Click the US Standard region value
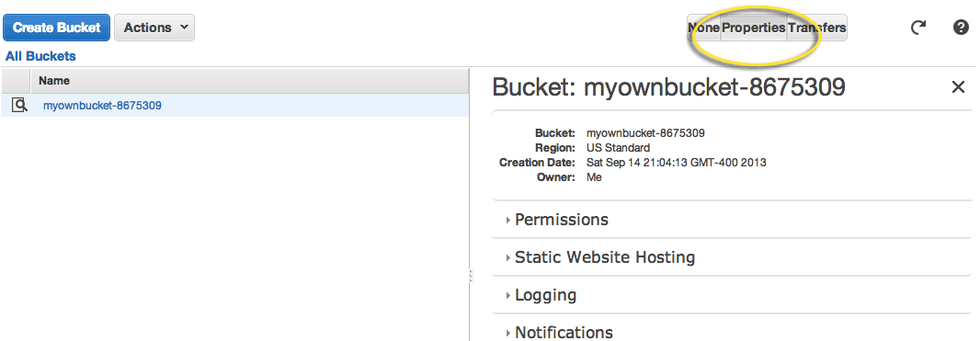The image size is (980, 341). (x=618, y=148)
